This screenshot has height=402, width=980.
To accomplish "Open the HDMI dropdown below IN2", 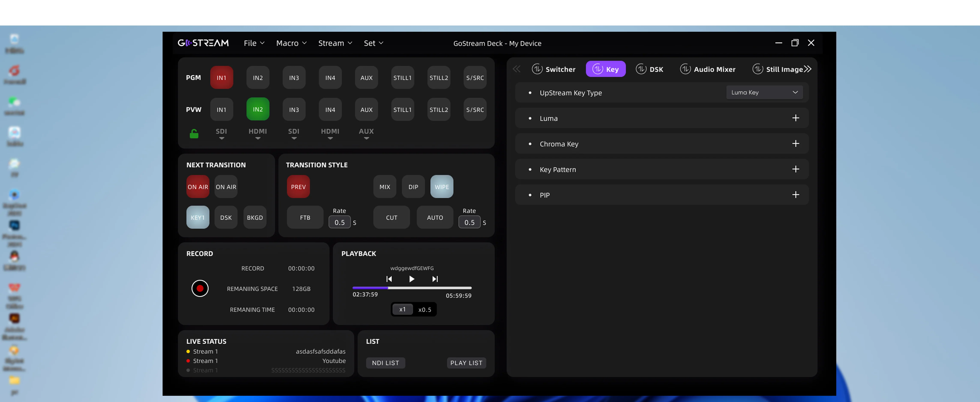I will 257,134.
